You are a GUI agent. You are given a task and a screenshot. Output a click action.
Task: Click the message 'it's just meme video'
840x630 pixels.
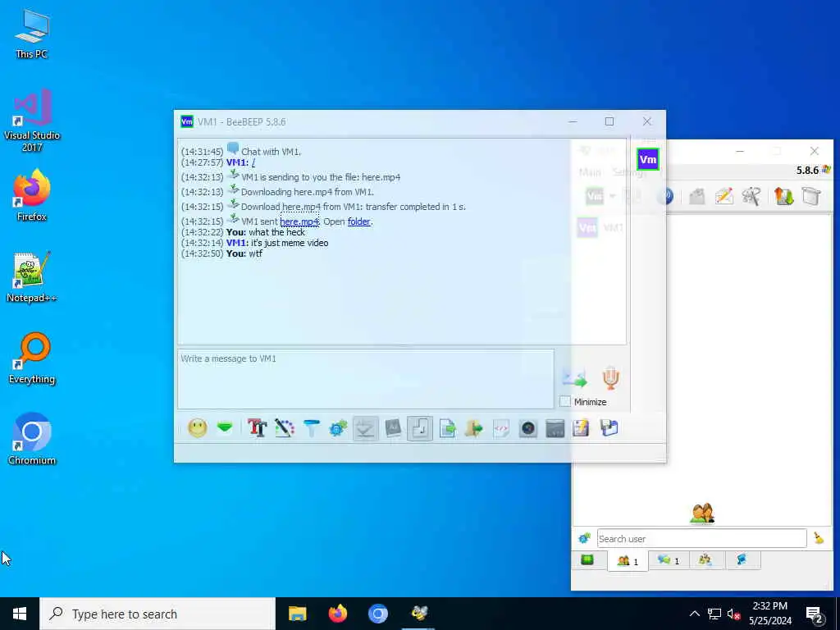pyautogui.click(x=290, y=243)
